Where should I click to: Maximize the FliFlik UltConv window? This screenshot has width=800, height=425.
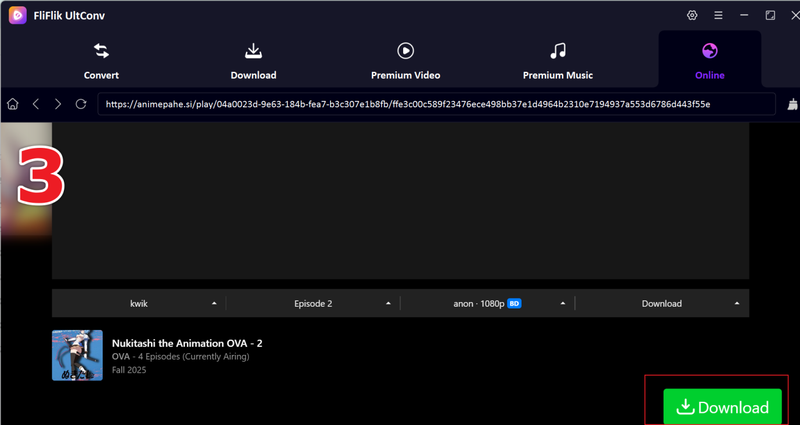770,15
